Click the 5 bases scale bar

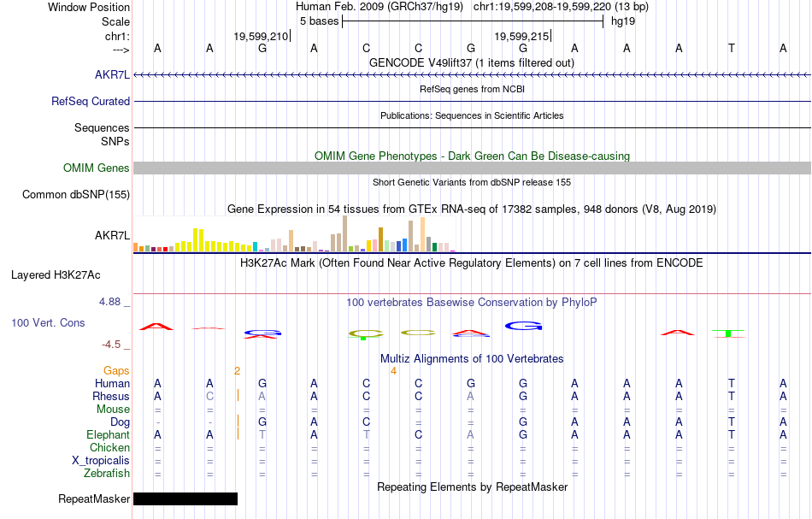point(473,21)
